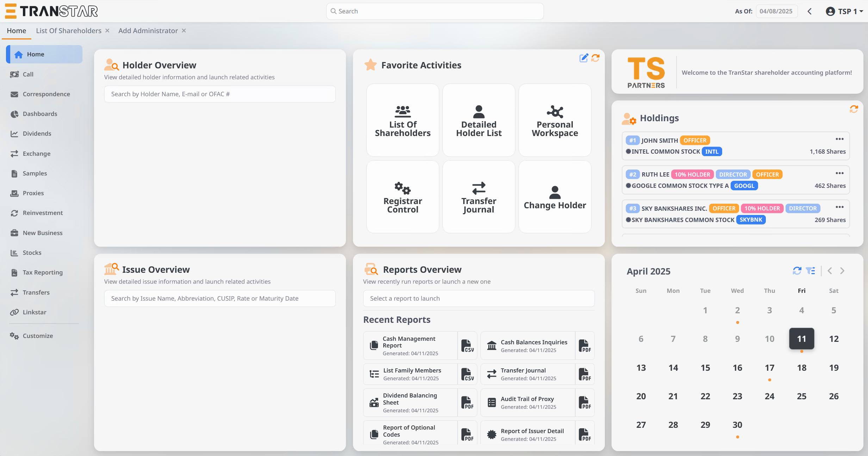Open Transfer Journal favorite tile

(x=479, y=197)
